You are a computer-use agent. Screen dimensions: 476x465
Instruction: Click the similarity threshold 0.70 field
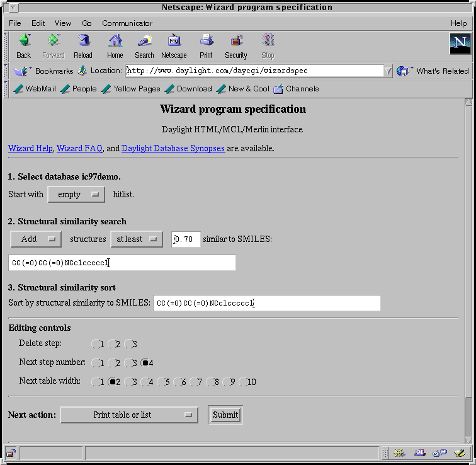click(186, 239)
